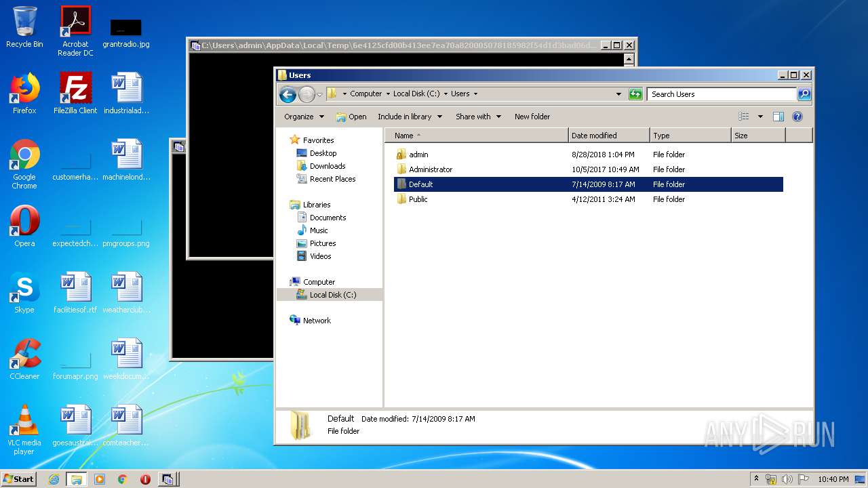Open forumapr.png desktop file
Image resolution: width=868 pixels, height=488 pixels.
tap(75, 366)
